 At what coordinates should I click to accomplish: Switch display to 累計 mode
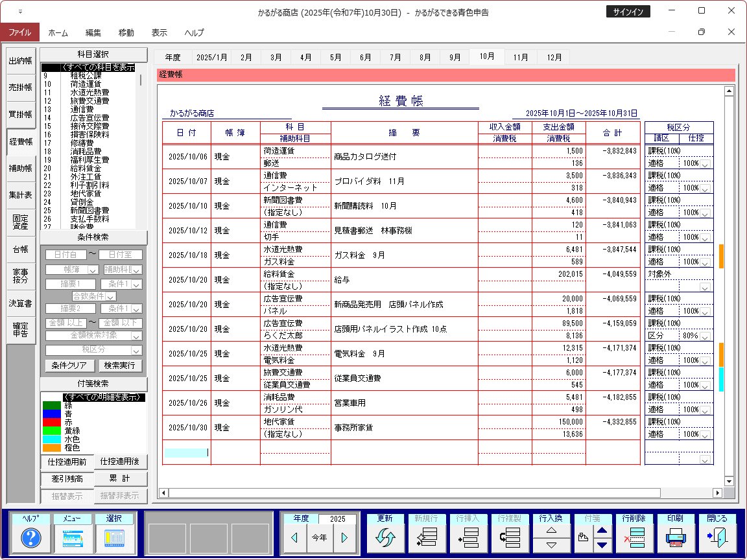coord(121,479)
